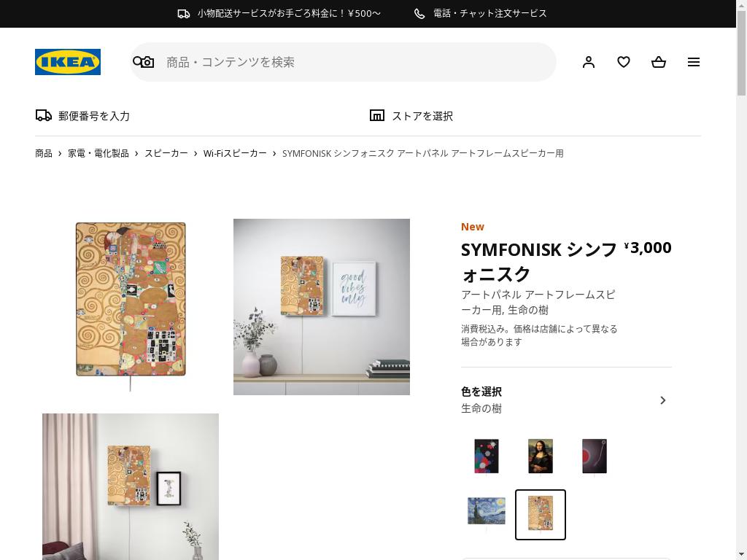Open main product image of art panel
Screen dimensions: 747x560
(x=131, y=307)
